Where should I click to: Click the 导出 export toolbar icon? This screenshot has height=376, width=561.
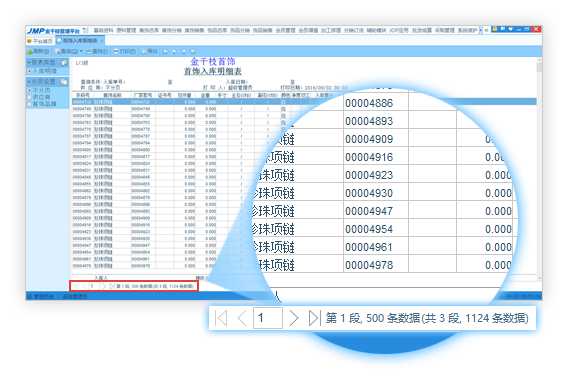pyautogui.click(x=143, y=52)
